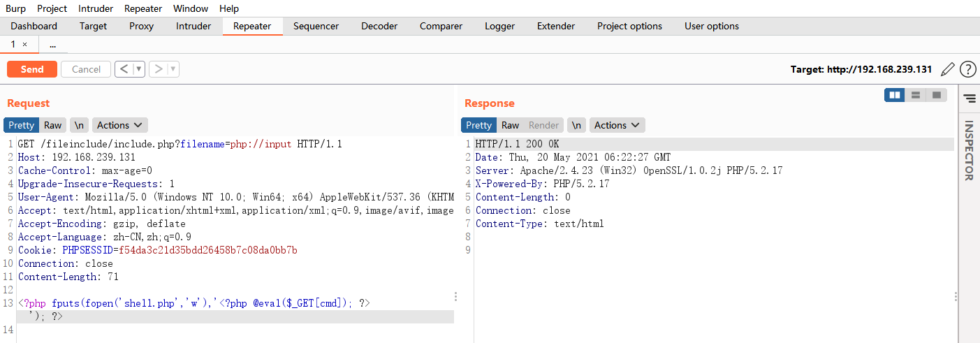Viewport: 980px width, 343px height.
Task: Open help with question mark icon
Action: click(967, 69)
